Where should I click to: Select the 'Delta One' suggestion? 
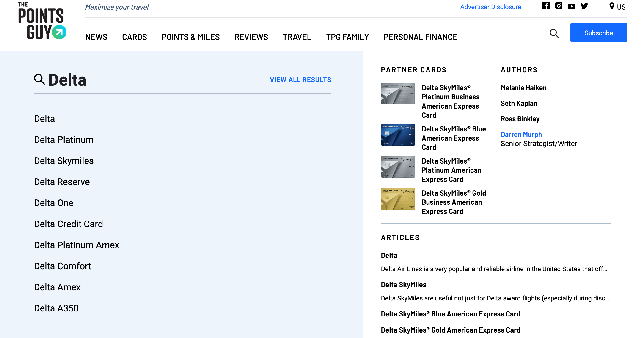tap(54, 203)
